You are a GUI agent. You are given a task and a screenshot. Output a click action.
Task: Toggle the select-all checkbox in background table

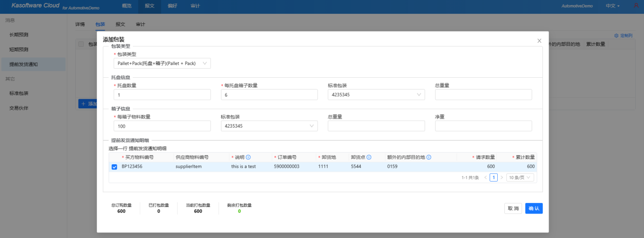coord(81,44)
